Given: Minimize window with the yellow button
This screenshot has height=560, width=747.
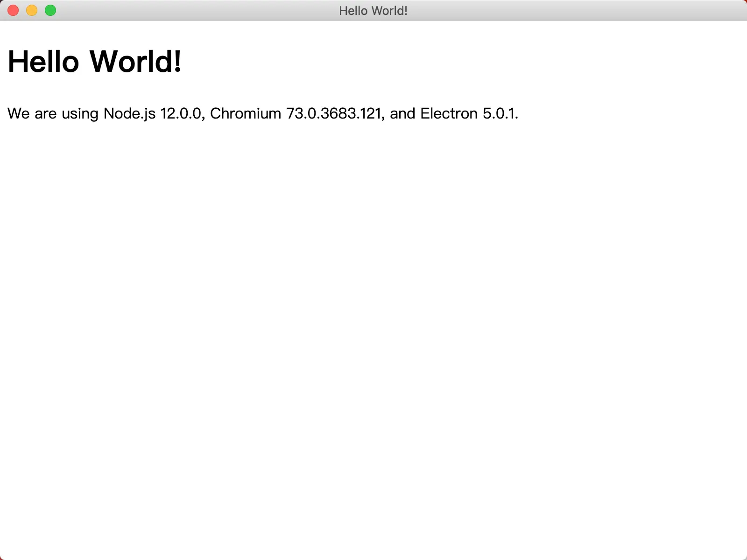Looking at the screenshot, I should (32, 10).
